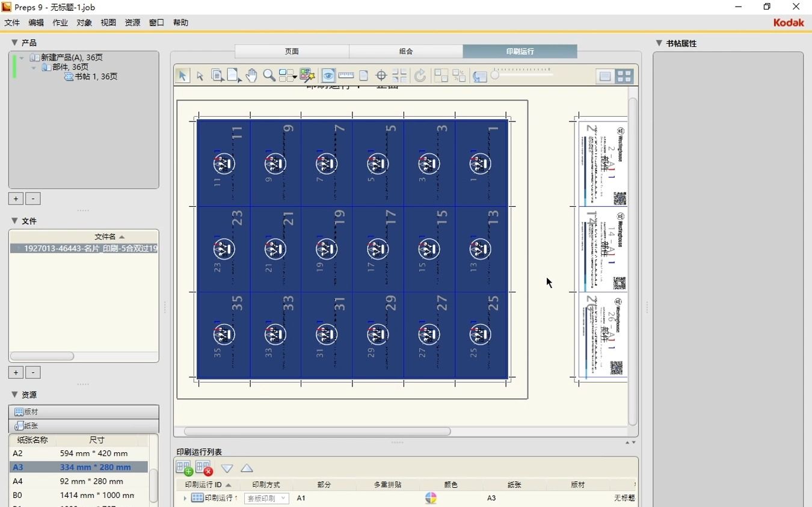The image size is (812, 507).
Task: Activate the magnifier zoom tool
Action: pyautogui.click(x=269, y=75)
